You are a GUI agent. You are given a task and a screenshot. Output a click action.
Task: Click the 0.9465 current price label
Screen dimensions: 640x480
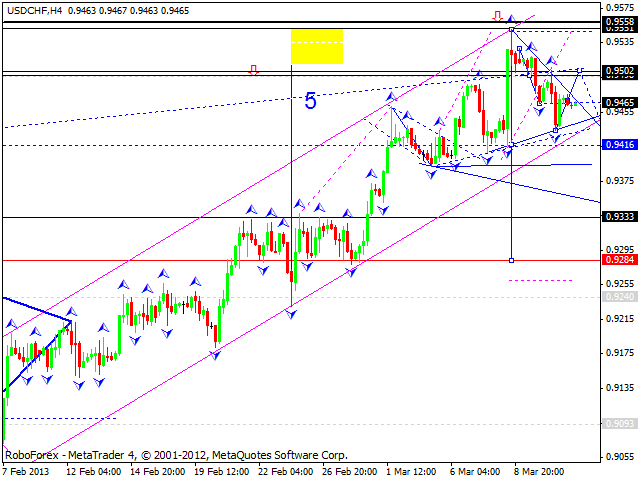(x=620, y=102)
